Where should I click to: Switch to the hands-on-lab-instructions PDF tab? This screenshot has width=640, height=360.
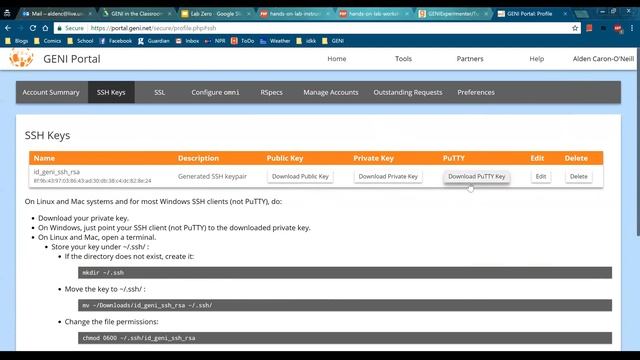coord(295,13)
